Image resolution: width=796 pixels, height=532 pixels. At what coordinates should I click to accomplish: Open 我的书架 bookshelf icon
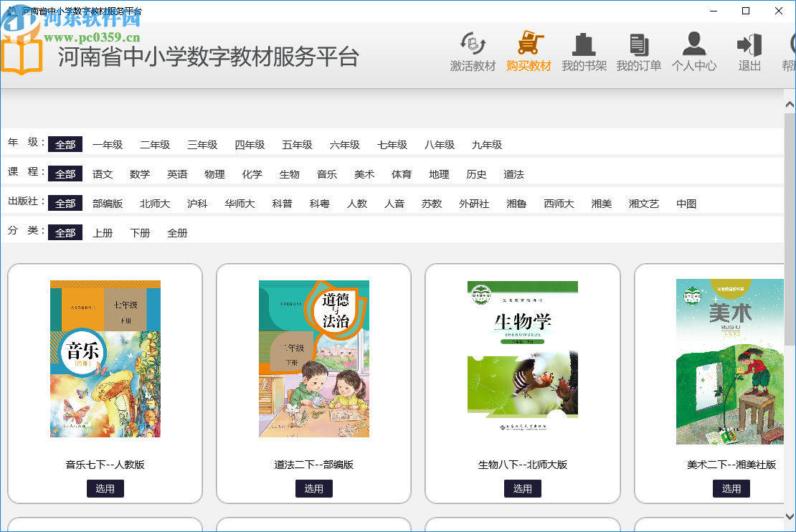coord(584,43)
